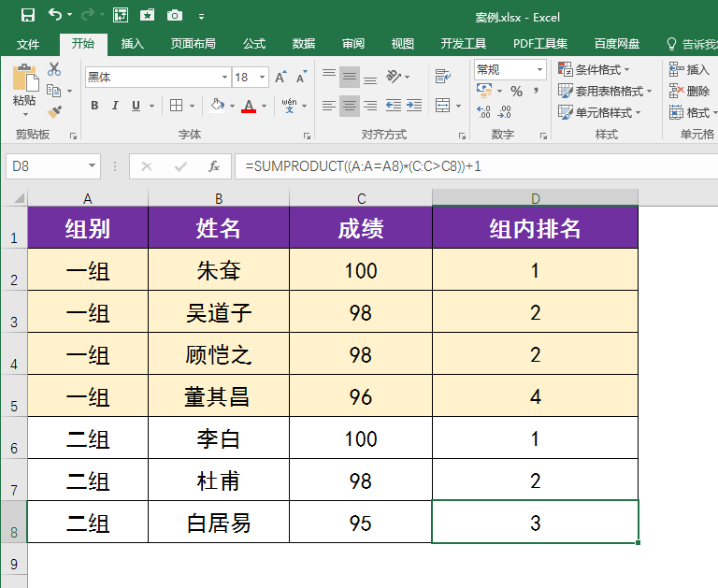Viewport: 718px width, 588px height.
Task: Show phonetic guide (wén) tool
Action: click(289, 106)
